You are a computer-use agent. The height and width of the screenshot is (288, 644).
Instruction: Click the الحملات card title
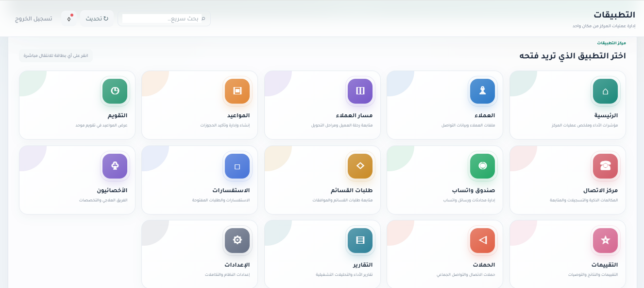click(484, 265)
